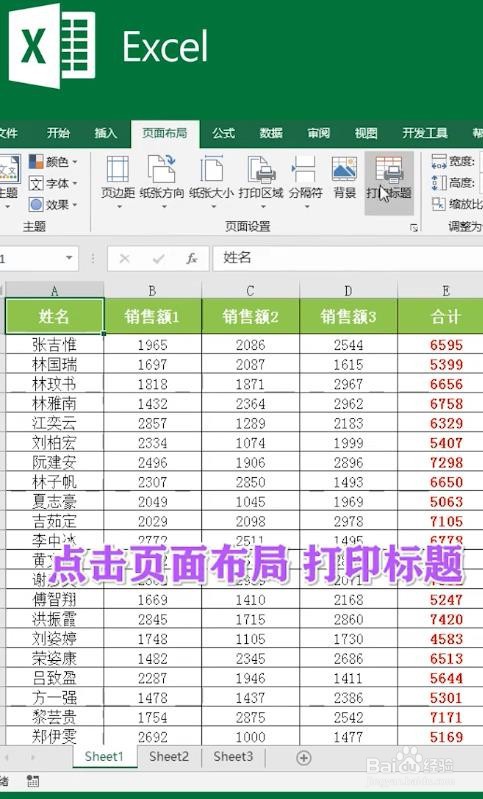
Task: Switch to the 视图 ribbon tab
Action: pos(366,133)
